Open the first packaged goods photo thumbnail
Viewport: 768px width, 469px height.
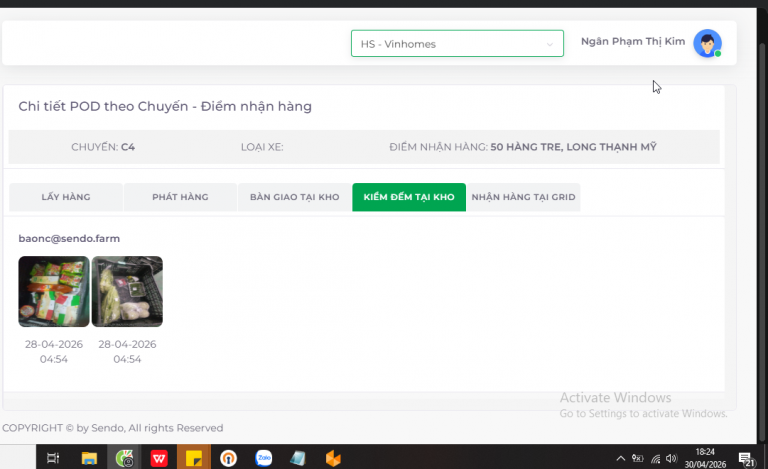point(54,291)
